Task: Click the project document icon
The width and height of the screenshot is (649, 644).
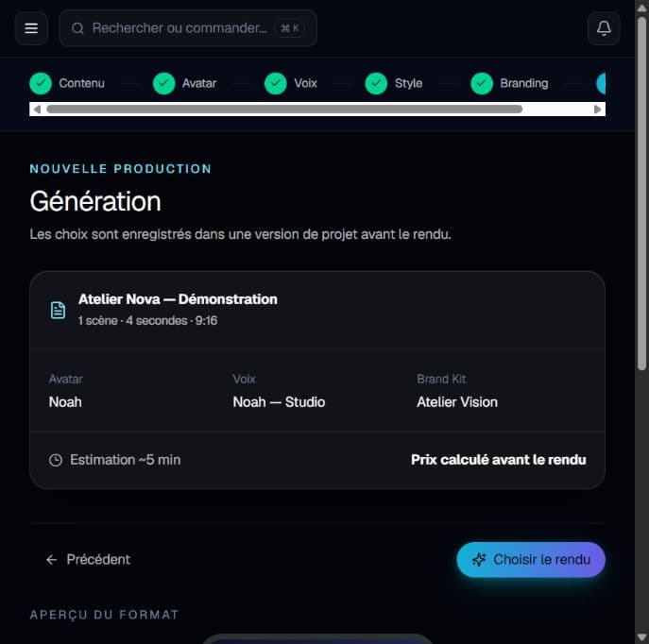Action: click(x=58, y=310)
